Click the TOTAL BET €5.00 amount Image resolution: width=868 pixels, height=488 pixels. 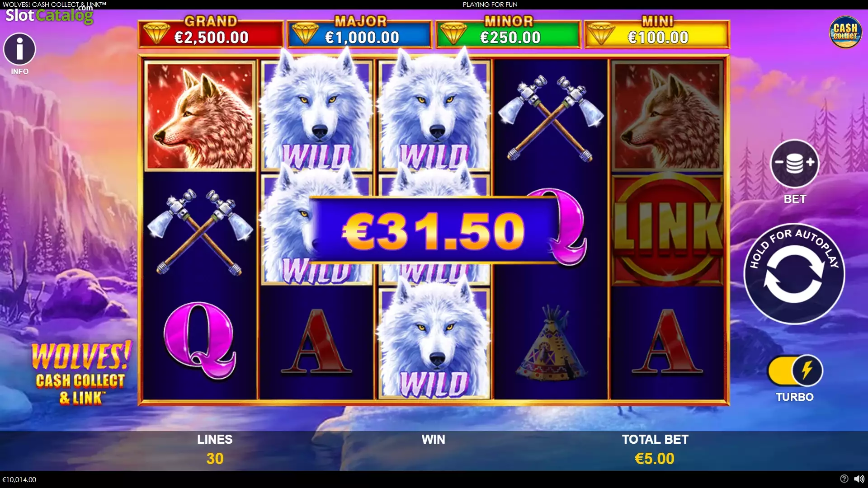click(x=655, y=459)
